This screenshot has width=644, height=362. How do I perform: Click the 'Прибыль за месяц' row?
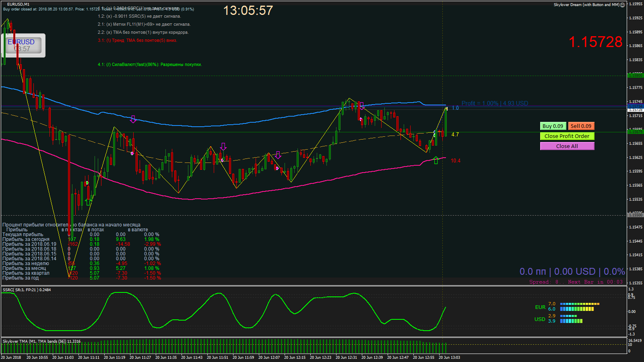[82, 268]
